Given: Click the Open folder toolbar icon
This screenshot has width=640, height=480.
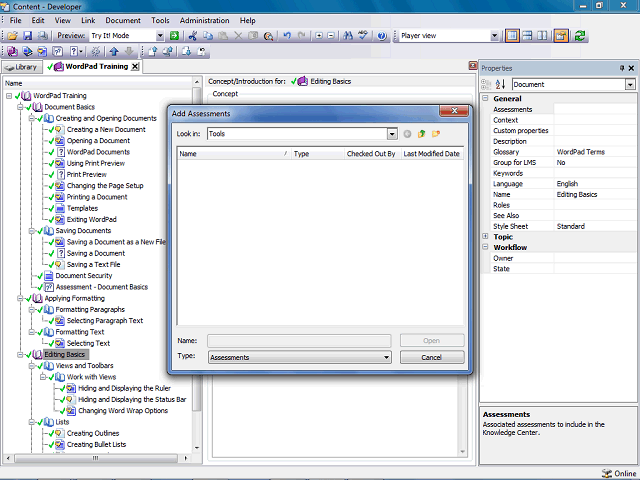Looking at the screenshot, I should pyautogui.click(x=12, y=36).
